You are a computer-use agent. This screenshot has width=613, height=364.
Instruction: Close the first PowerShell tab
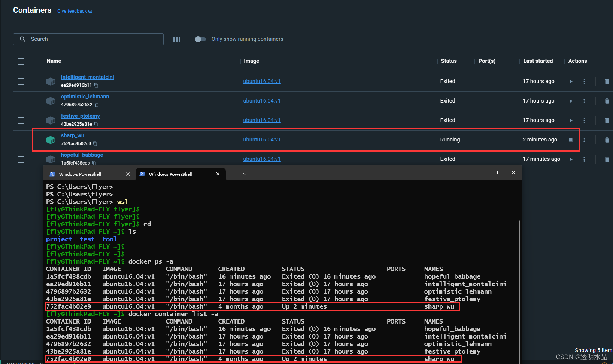click(x=128, y=174)
